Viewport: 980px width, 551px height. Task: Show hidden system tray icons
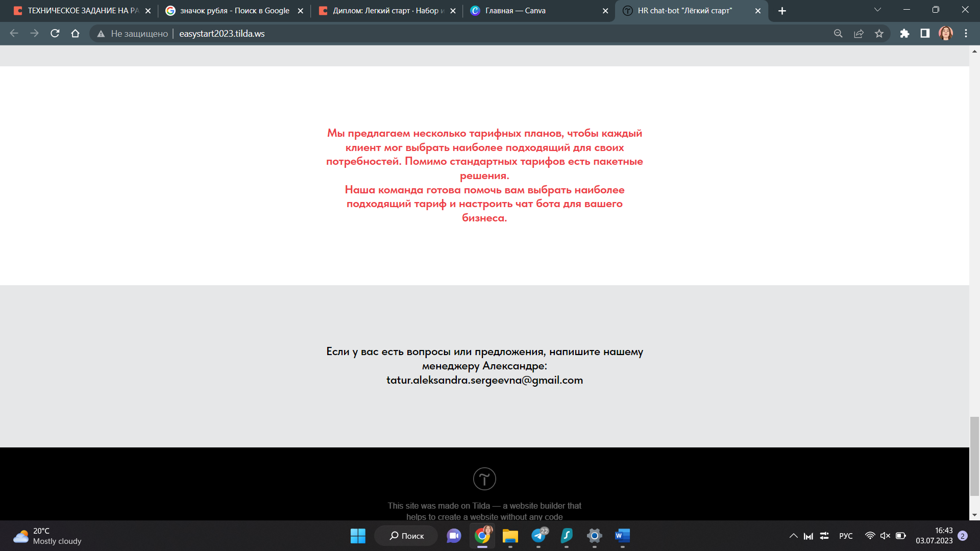[x=793, y=536]
